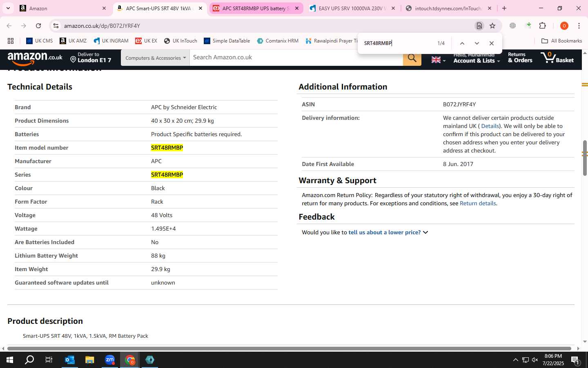Click tell us about a lower price
Screen dimensions: 588x368
[x=384, y=232]
